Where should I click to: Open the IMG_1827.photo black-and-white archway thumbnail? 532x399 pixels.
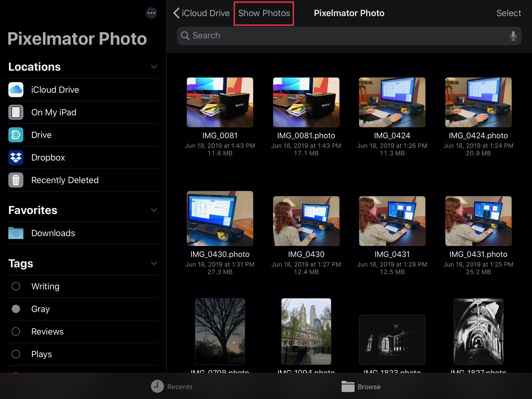point(478,331)
